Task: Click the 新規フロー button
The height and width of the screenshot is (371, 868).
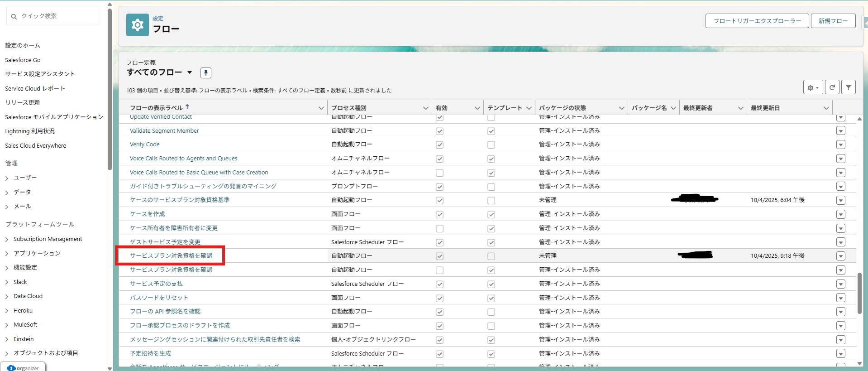Action: (833, 21)
